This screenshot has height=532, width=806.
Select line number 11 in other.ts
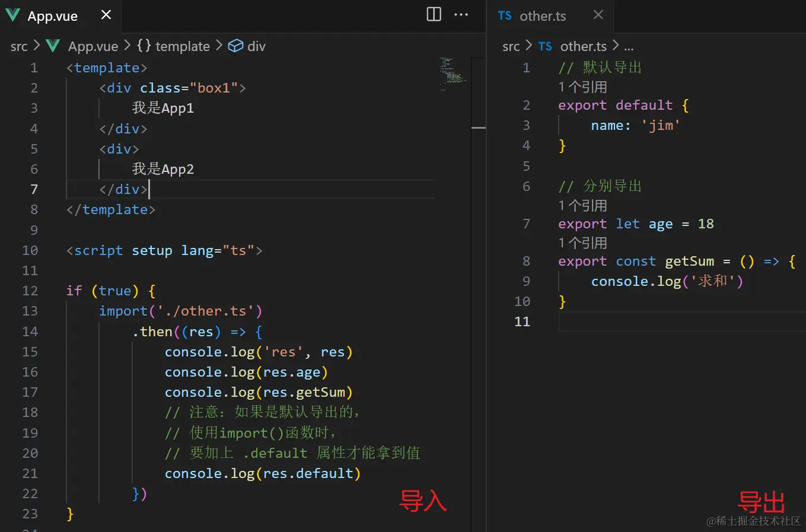click(x=522, y=321)
